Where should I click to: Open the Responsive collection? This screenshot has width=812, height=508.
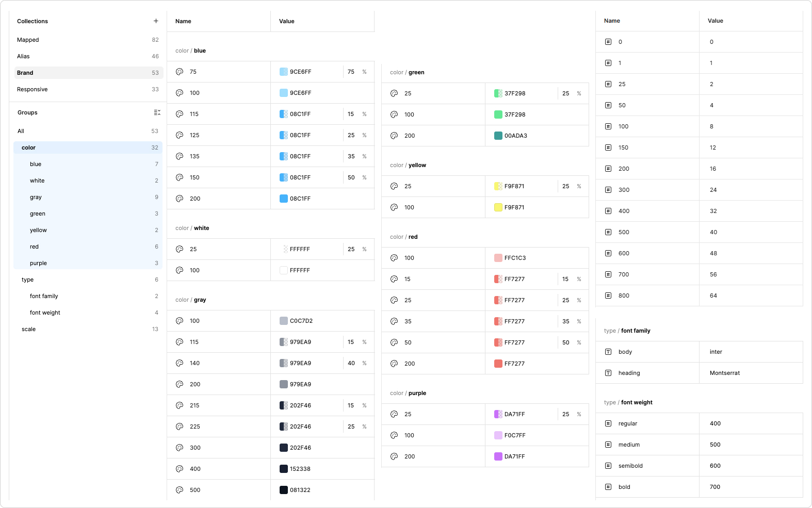click(32, 89)
